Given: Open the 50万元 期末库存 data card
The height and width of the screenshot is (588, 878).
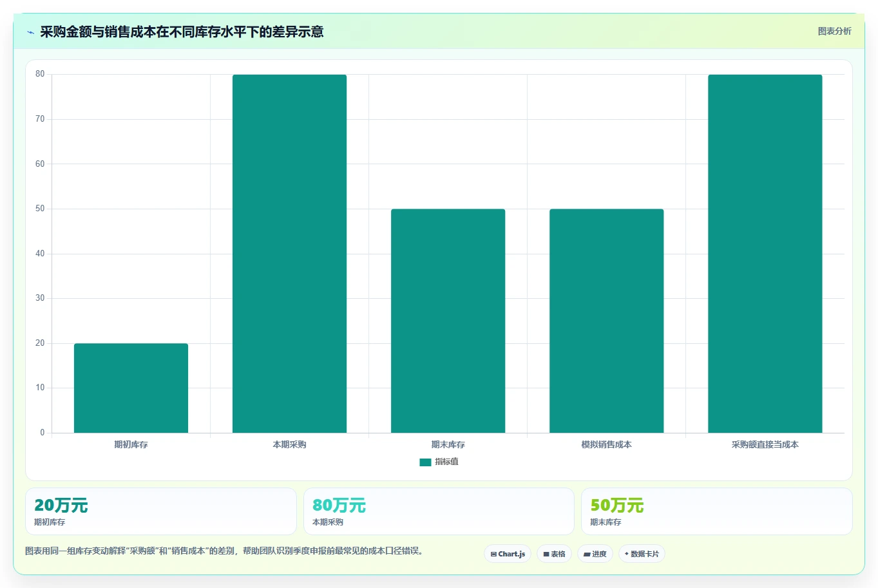Looking at the screenshot, I should point(716,511).
